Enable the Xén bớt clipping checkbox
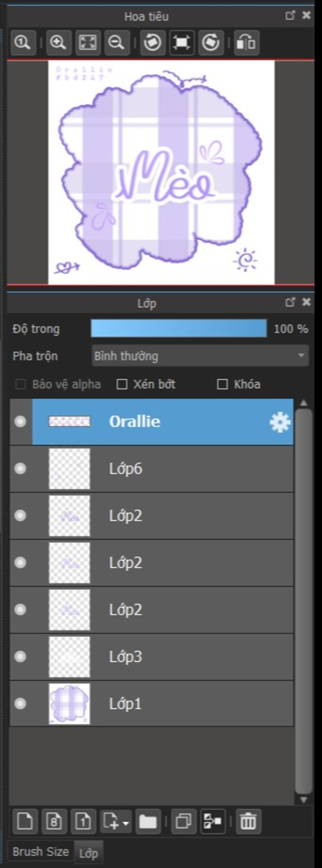Image resolution: width=322 pixels, height=868 pixels. (x=121, y=384)
